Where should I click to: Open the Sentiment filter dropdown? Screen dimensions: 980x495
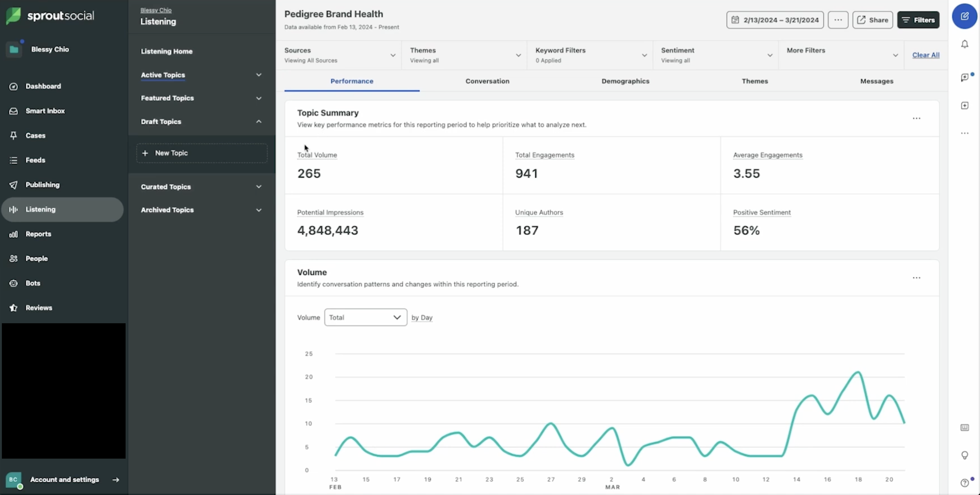coord(716,55)
